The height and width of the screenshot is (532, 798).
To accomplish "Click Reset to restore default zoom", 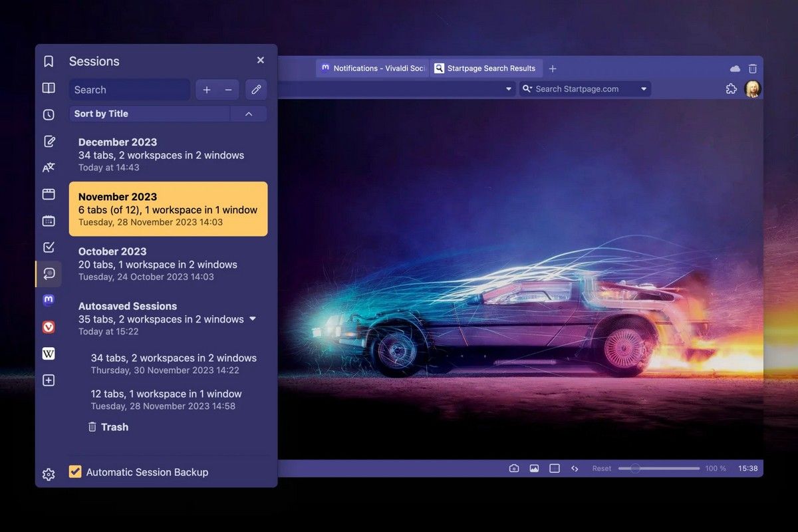I will point(601,468).
